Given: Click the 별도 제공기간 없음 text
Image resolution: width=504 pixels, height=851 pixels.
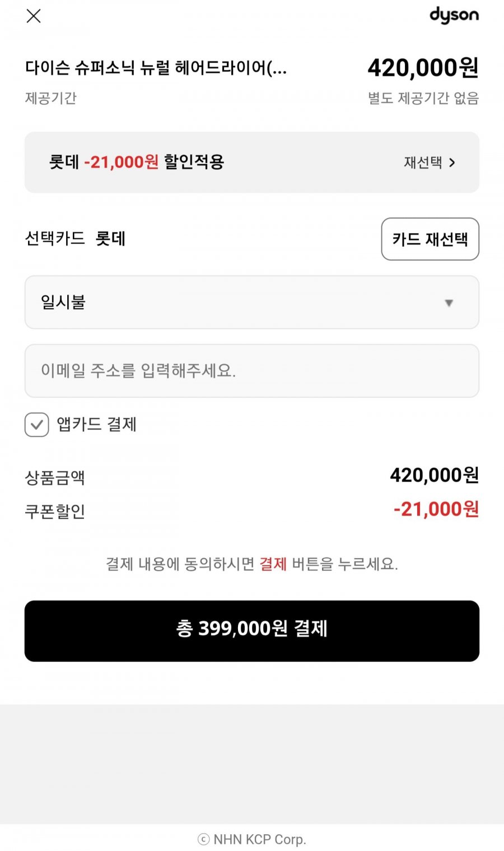Looking at the screenshot, I should pyautogui.click(x=423, y=99).
